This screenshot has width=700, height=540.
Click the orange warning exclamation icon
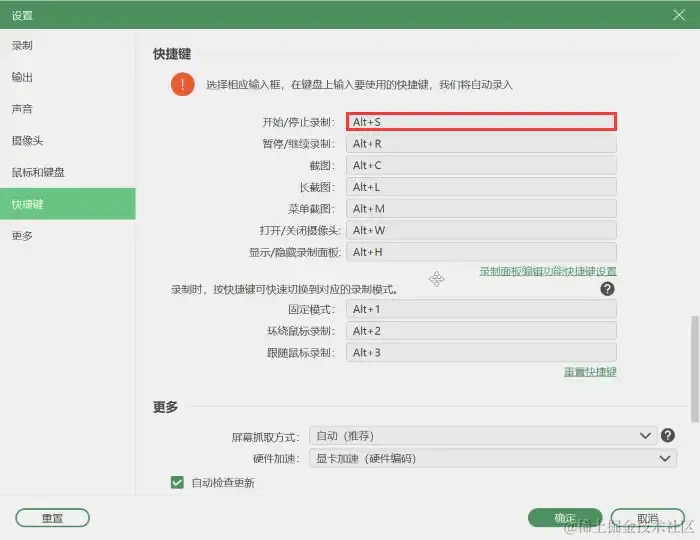tap(183, 84)
